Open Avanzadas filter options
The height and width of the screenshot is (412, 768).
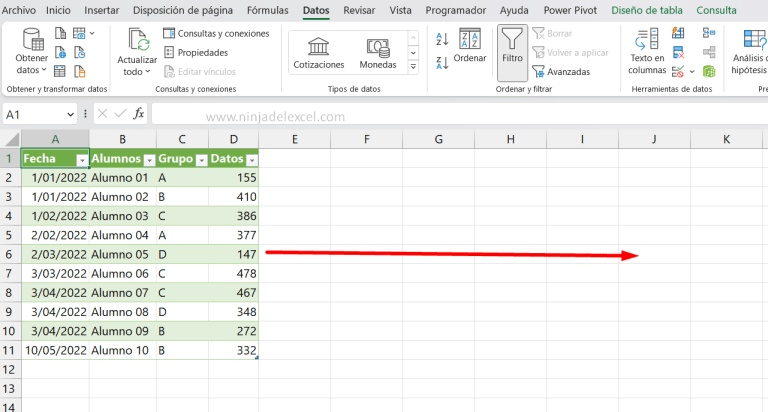pyautogui.click(x=561, y=72)
